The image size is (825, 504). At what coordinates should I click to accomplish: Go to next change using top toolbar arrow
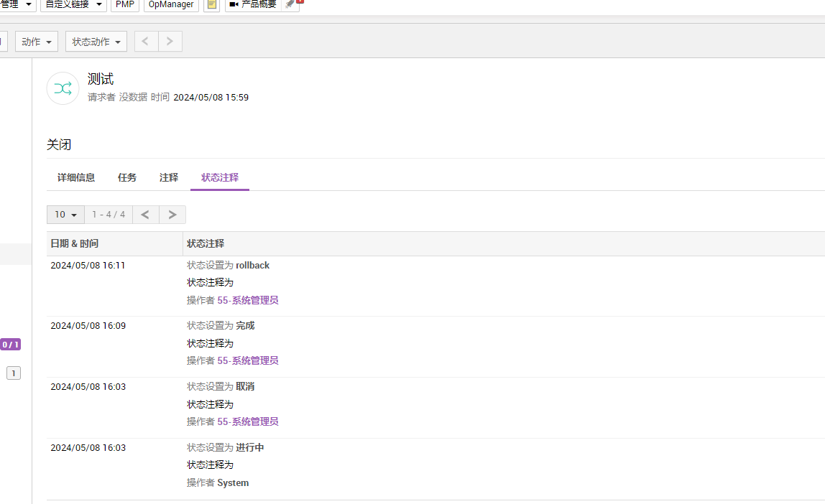click(170, 42)
